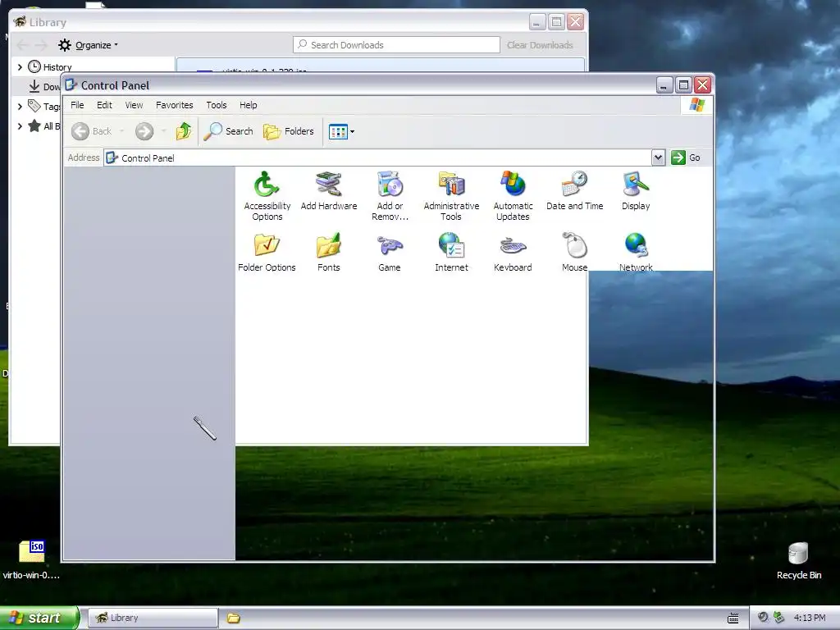Open the Forward history dropdown arrow
The width and height of the screenshot is (840, 630).
[x=163, y=131]
